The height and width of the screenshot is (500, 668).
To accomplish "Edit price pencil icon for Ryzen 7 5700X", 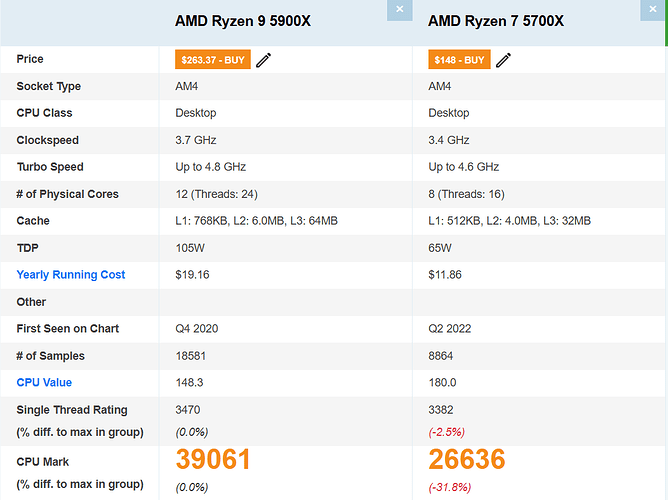I will click(x=503, y=60).
